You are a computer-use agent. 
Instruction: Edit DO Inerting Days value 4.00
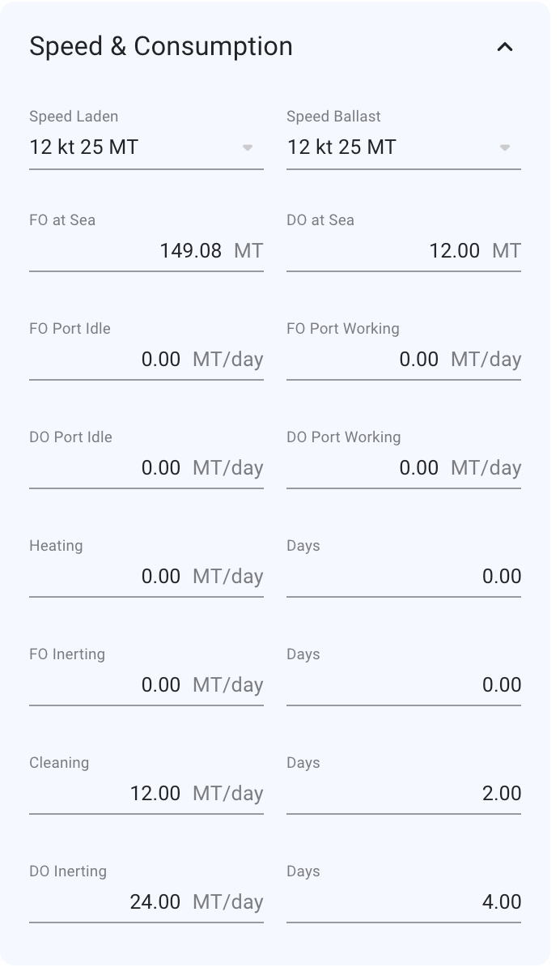pyautogui.click(x=403, y=902)
